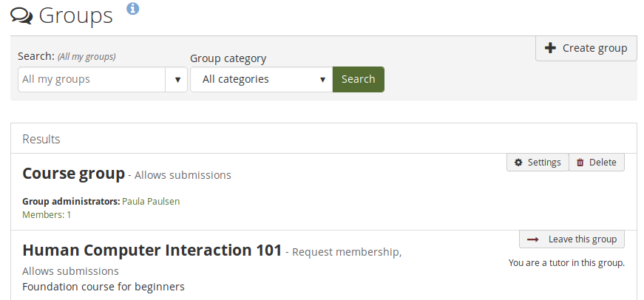Click the gear icon for Course group
The height and width of the screenshot is (300, 644).
coord(518,163)
